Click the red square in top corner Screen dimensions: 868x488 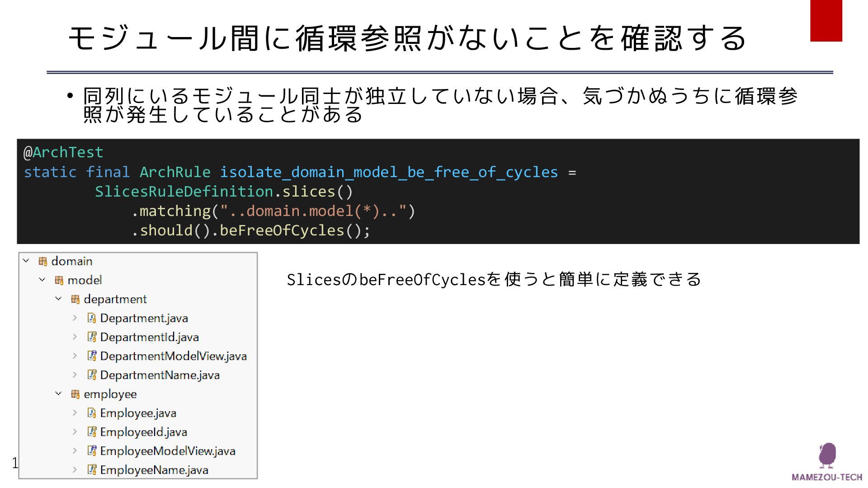click(x=826, y=20)
